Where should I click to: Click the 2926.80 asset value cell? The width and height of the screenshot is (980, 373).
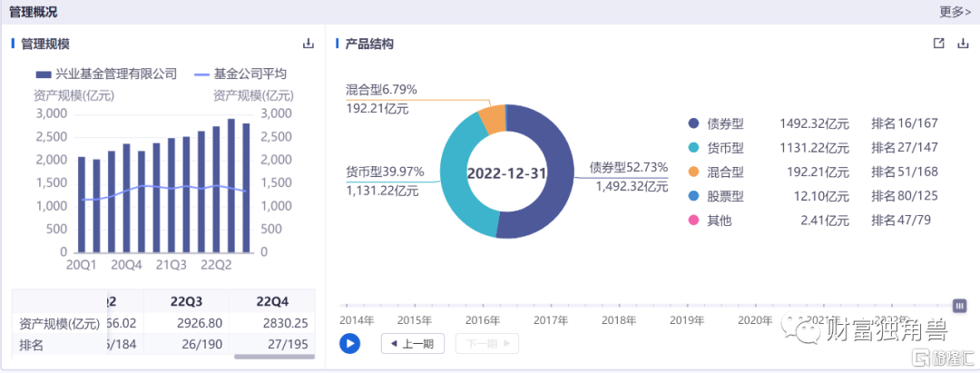click(200, 323)
